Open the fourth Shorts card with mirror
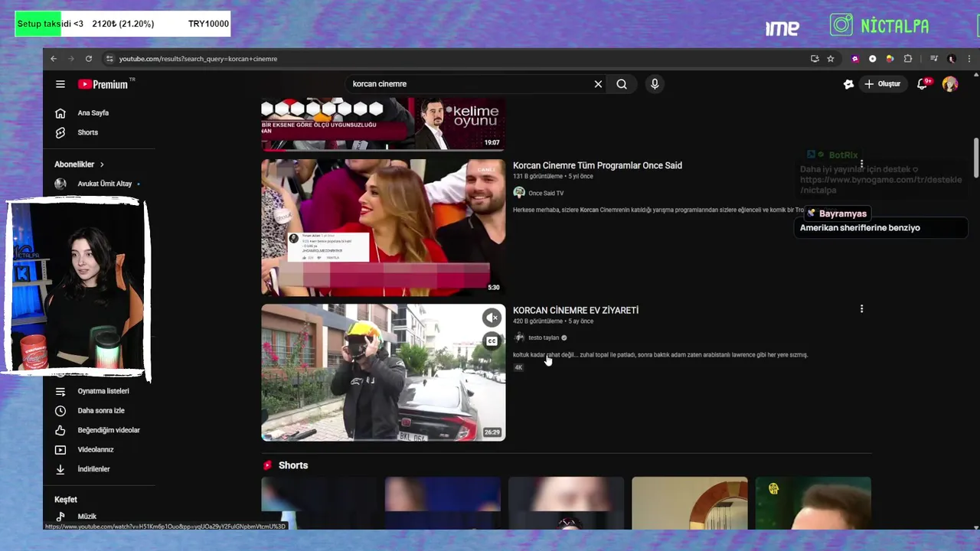 (x=690, y=503)
